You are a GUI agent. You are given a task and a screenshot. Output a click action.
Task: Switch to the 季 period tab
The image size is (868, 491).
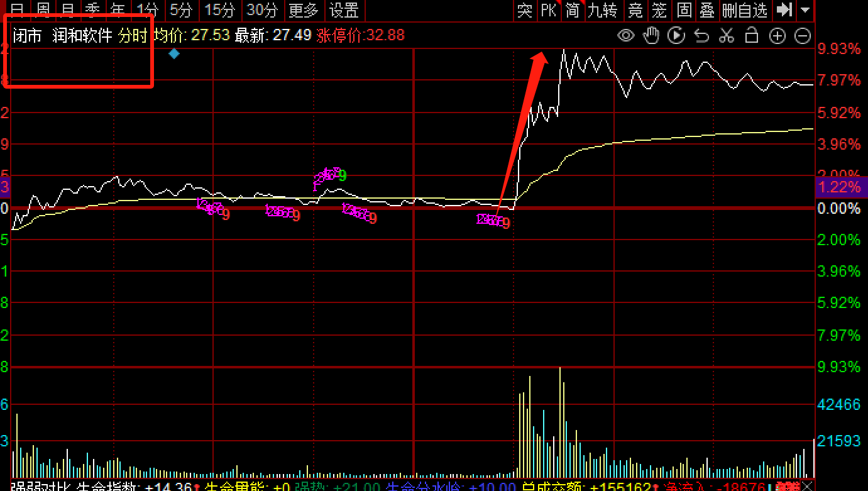click(92, 10)
